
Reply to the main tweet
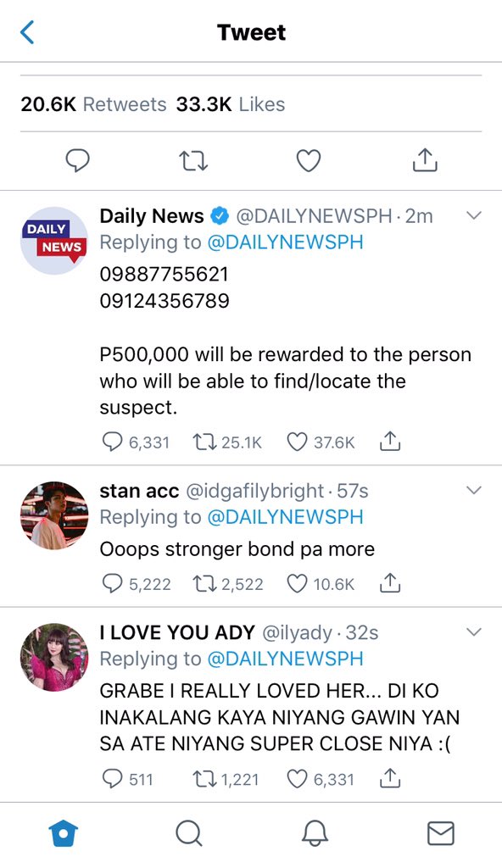pos(77,160)
